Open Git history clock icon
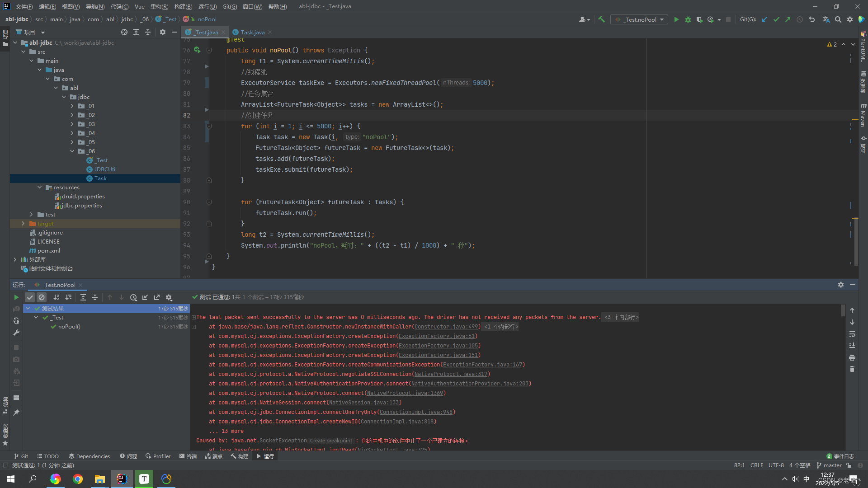Viewport: 868px width, 488px height. coord(800,19)
